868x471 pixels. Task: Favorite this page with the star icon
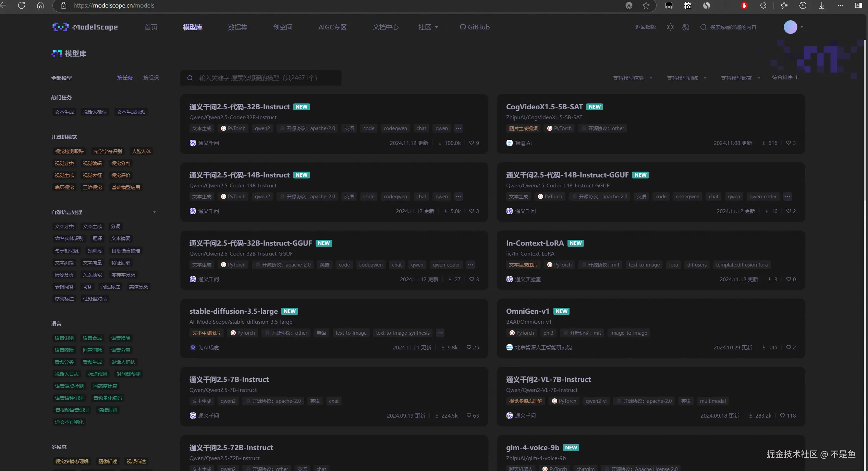pyautogui.click(x=646, y=5)
